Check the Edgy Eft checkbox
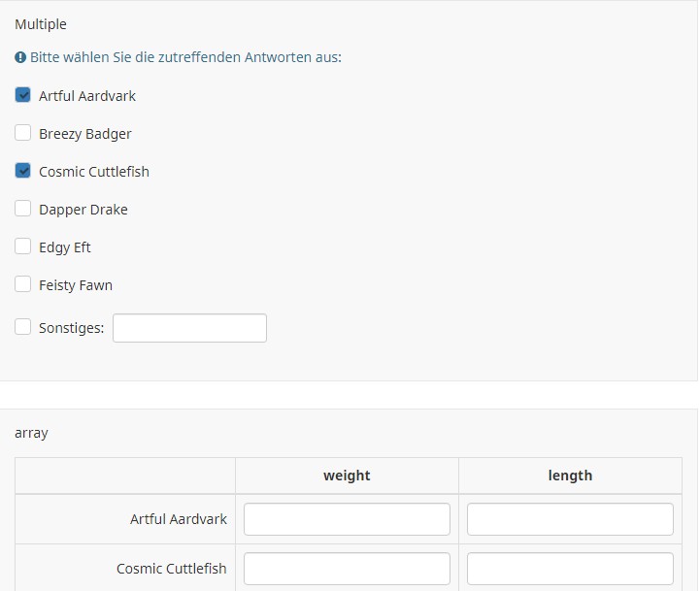700x591 pixels. [23, 246]
